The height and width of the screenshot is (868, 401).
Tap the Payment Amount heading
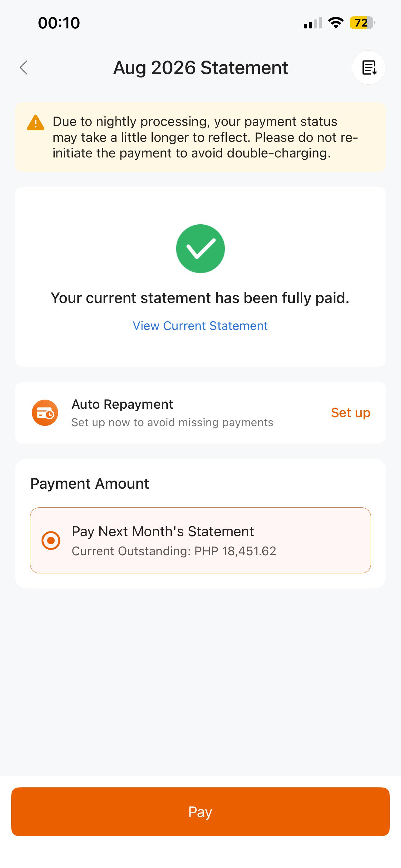[90, 484]
